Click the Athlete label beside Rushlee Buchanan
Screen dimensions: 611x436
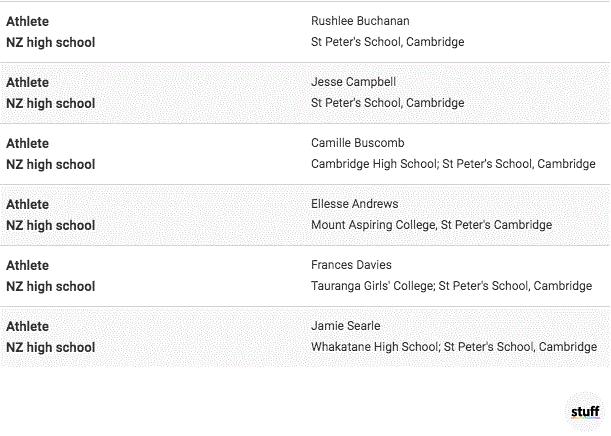(27, 21)
